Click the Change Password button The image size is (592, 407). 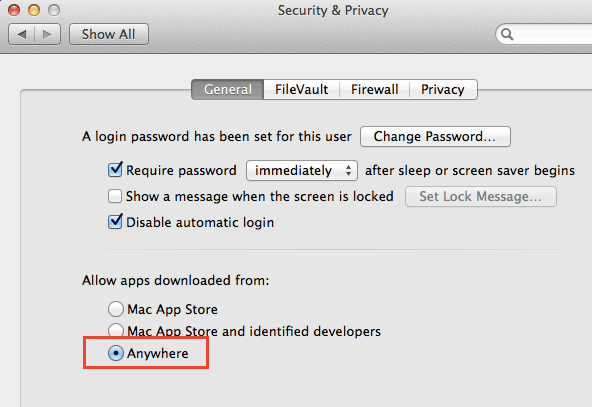coord(435,136)
